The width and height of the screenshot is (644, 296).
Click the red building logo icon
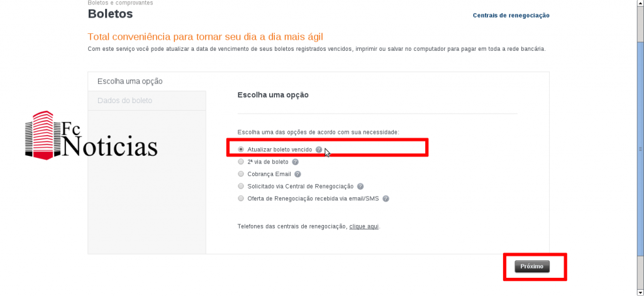tap(40, 134)
